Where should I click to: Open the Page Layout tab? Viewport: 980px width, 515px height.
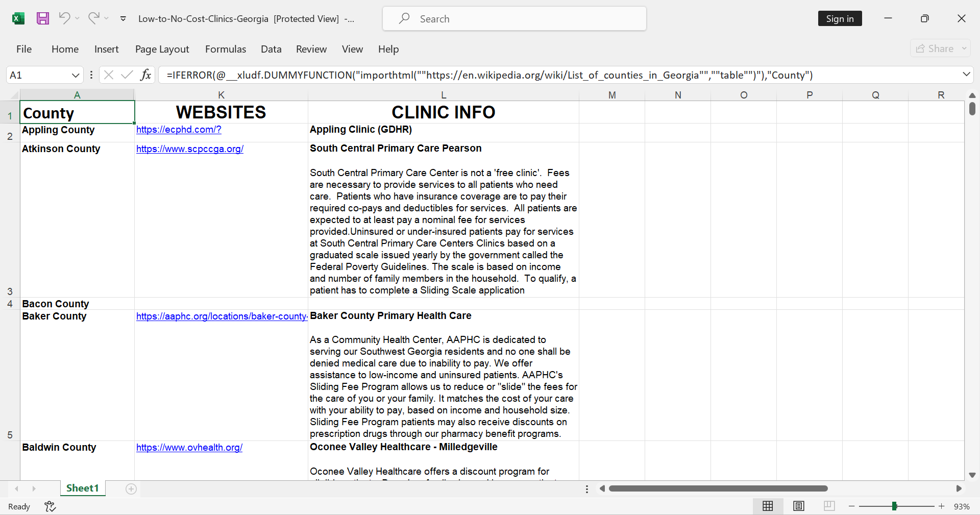click(x=162, y=49)
